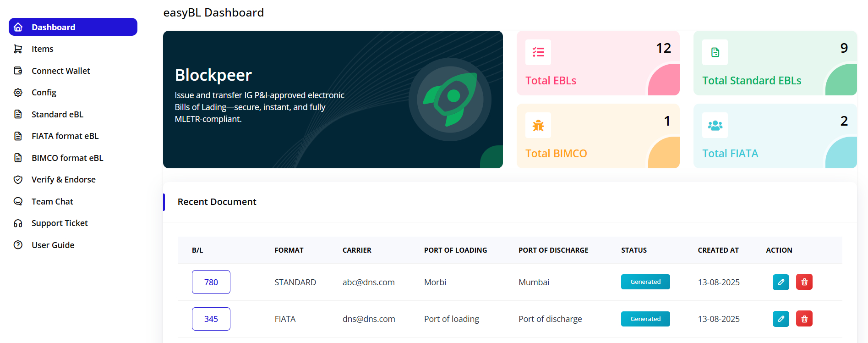
Task: Edit B/L 780 using the pencil icon
Action: pyautogui.click(x=781, y=282)
